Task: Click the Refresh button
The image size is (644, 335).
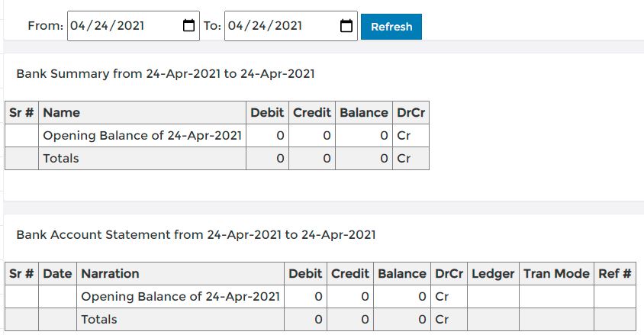Action: pyautogui.click(x=391, y=27)
